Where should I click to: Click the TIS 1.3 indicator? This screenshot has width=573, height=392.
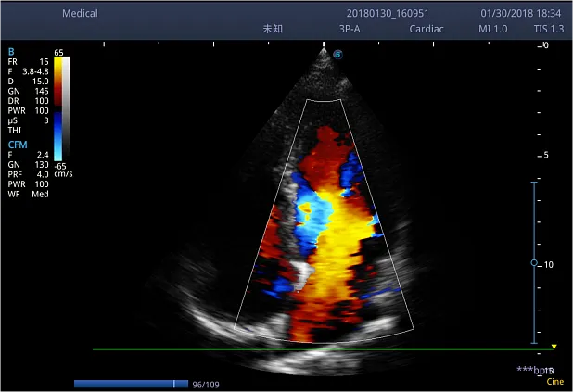548,29
